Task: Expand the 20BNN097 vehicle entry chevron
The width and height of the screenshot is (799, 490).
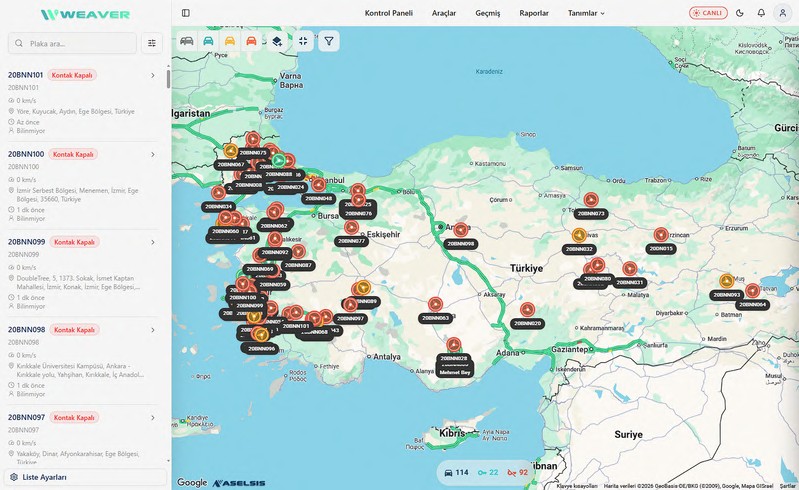Action: 152,418
